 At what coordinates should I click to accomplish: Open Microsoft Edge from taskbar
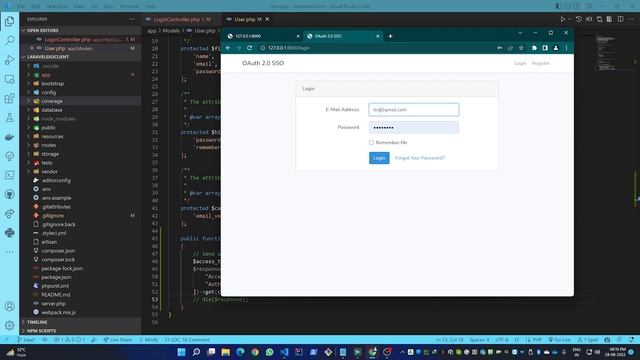pos(240,352)
